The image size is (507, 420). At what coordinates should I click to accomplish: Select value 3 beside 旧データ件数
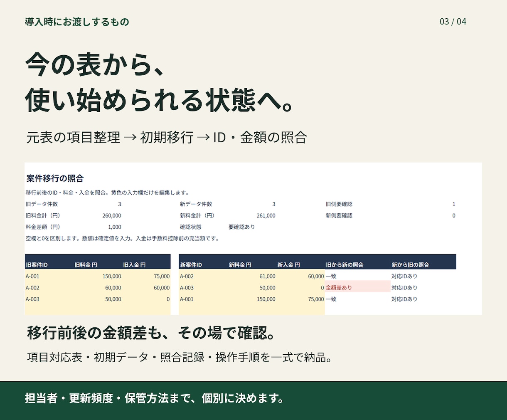(120, 204)
